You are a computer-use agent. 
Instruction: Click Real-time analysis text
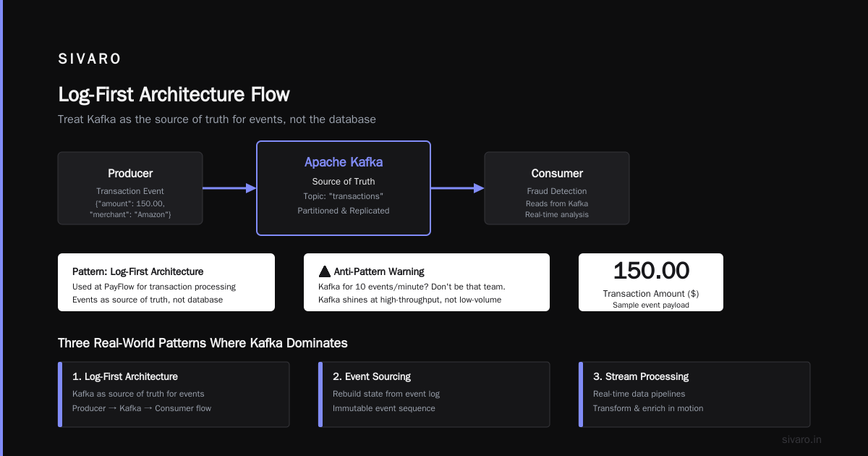557,214
